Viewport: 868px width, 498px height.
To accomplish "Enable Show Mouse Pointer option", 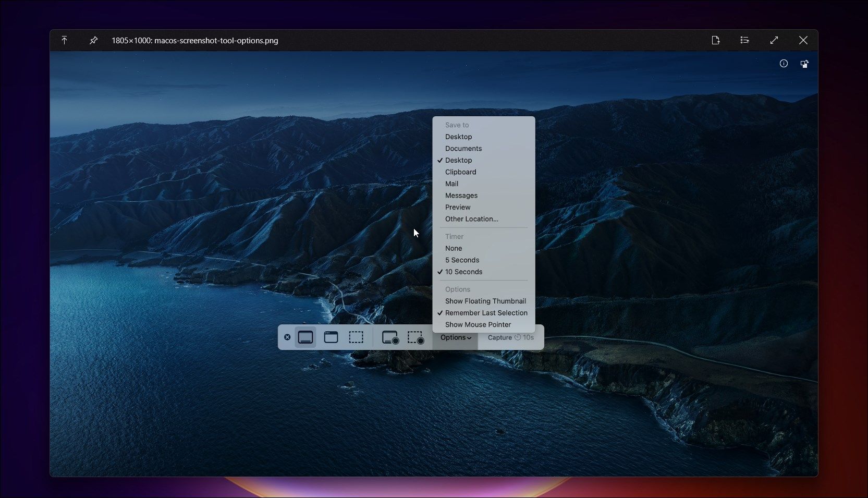I will tap(478, 324).
